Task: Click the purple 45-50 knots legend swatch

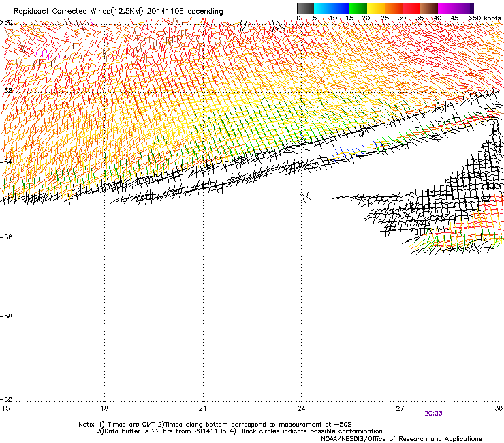Action: coord(464,8)
